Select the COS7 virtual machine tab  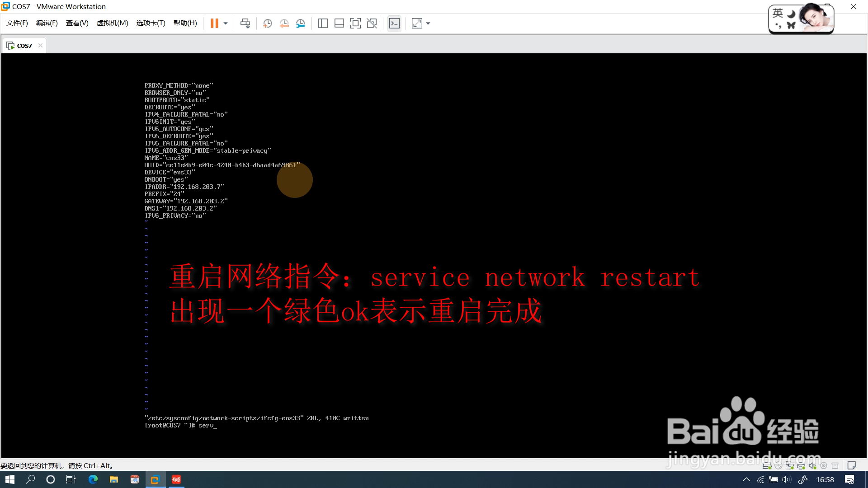point(24,46)
